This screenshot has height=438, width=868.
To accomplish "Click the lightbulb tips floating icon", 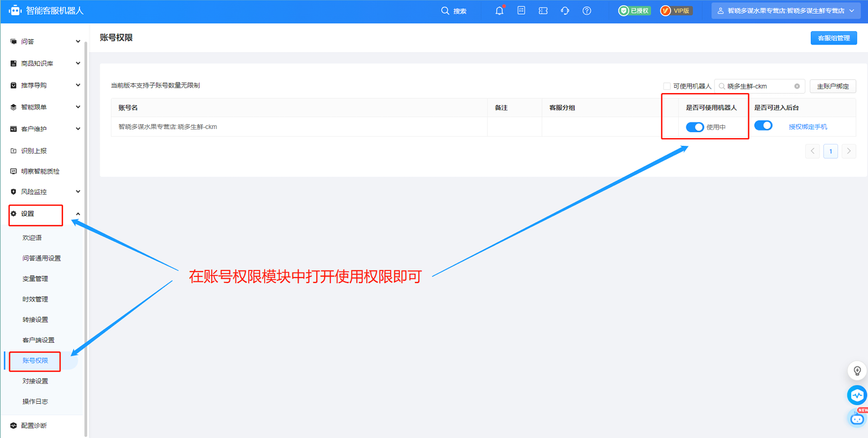I will (x=857, y=371).
